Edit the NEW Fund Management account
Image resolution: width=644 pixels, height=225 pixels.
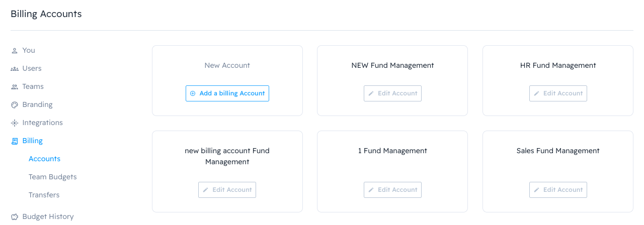point(392,93)
